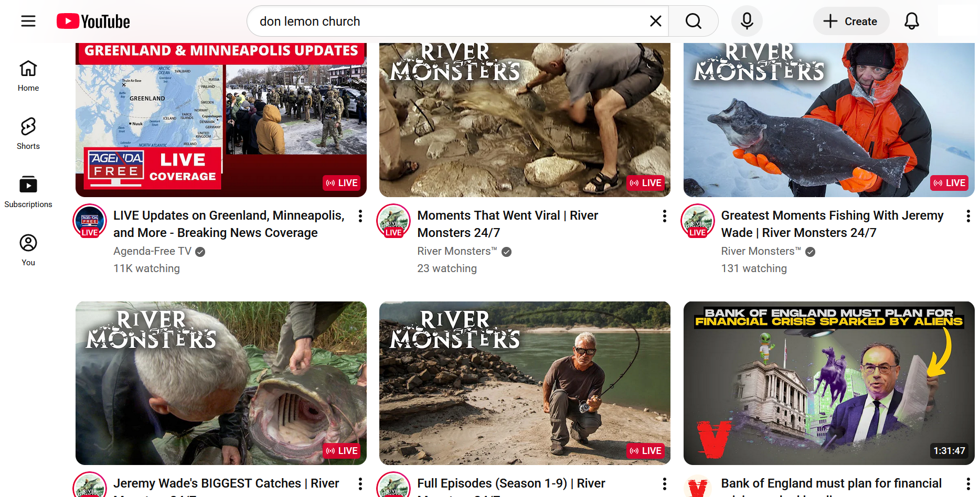Open the Greatest Moments Fishing video thumbnail
This screenshot has height=497, width=980.
[829, 120]
